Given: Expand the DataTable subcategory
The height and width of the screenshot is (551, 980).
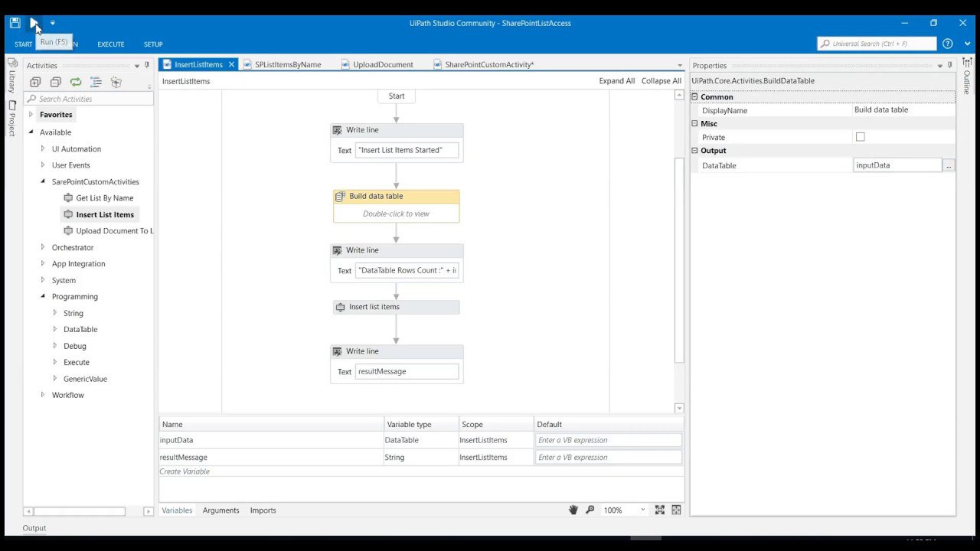Looking at the screenshot, I should coord(54,330).
